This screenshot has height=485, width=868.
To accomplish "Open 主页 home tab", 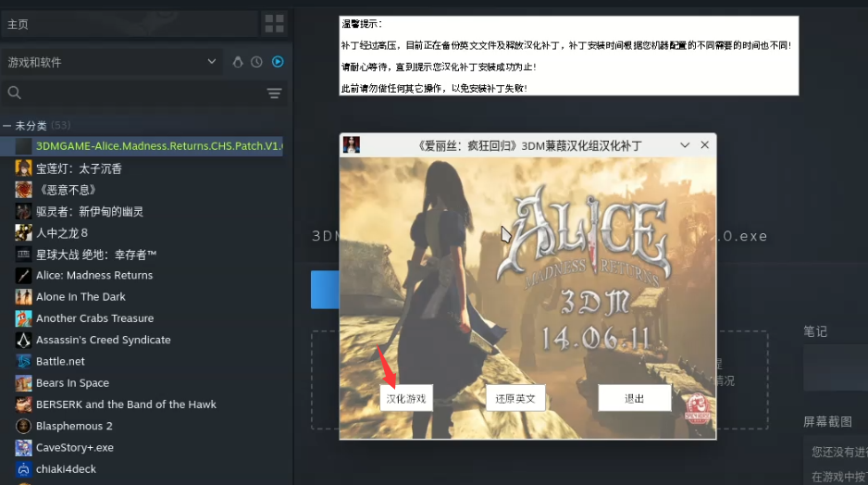I will [x=18, y=24].
